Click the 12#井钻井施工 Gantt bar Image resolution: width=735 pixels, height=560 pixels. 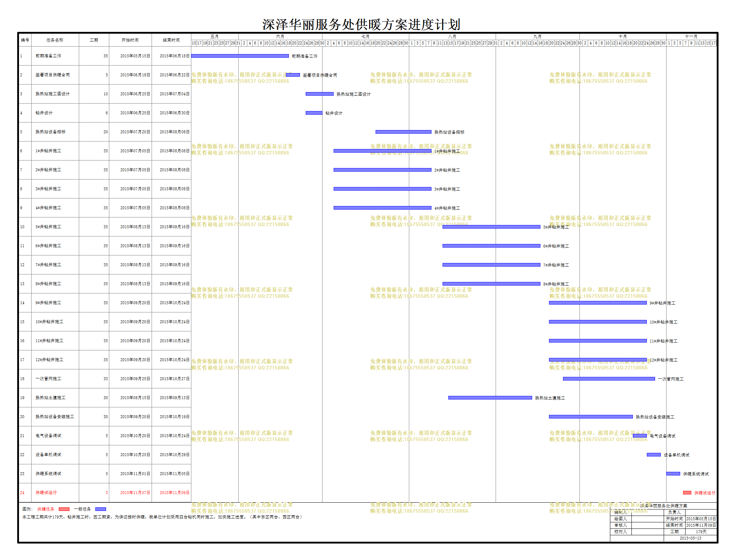coord(598,360)
